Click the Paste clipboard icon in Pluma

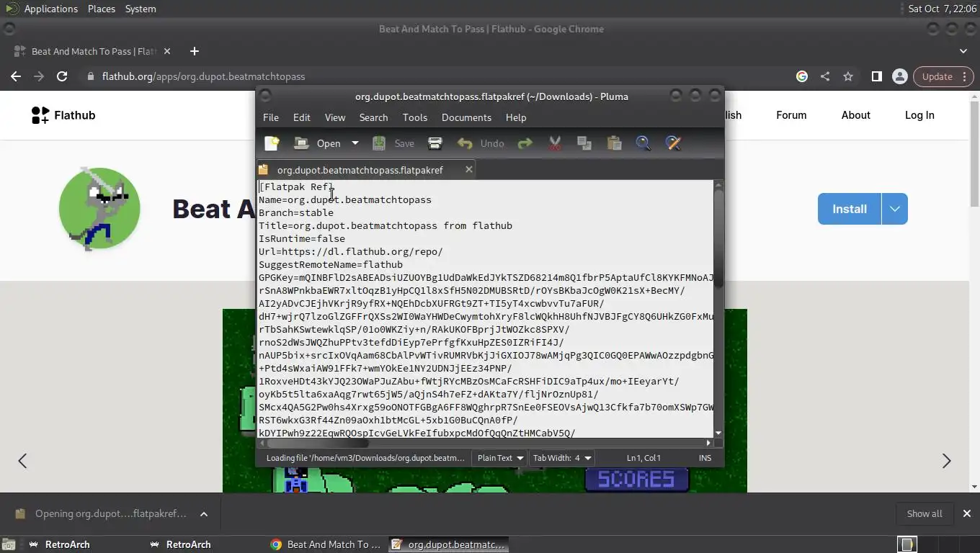point(614,143)
